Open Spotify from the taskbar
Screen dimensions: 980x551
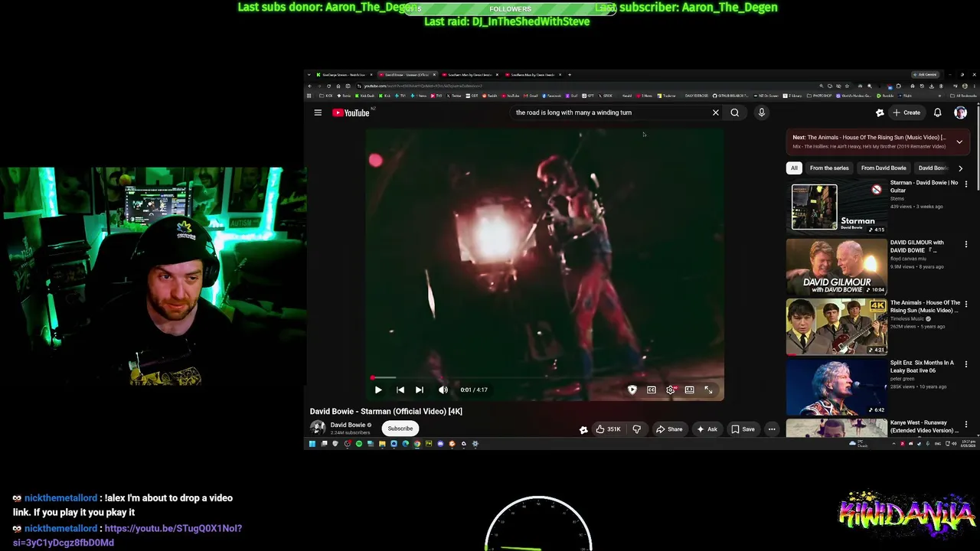pyautogui.click(x=358, y=444)
